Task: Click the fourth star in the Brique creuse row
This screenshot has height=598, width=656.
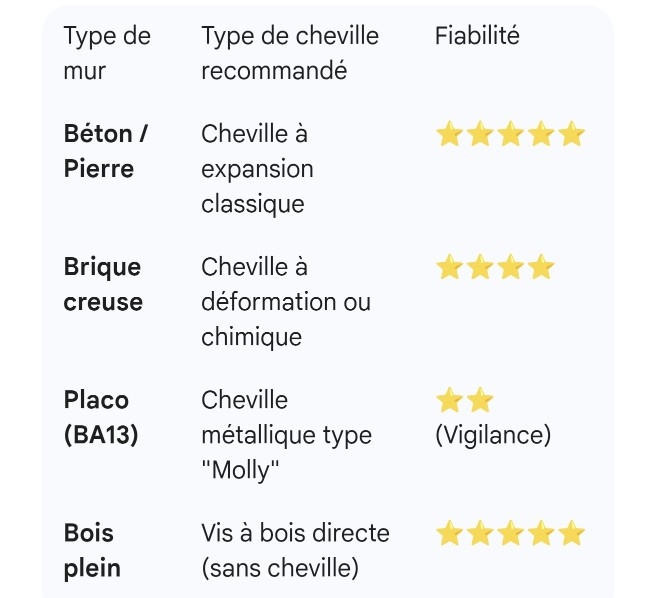Action: 541,267
